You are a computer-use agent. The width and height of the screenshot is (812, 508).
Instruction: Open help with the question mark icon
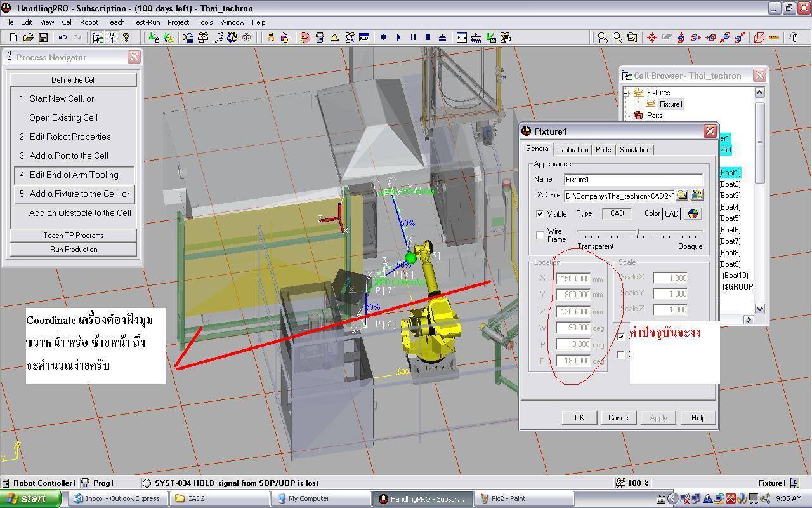(126, 37)
